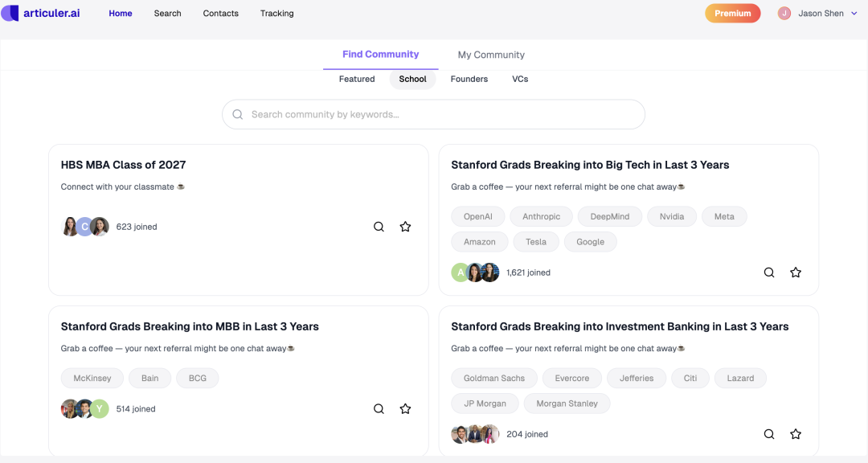The height and width of the screenshot is (463, 868).
Task: Click member avatars on HBS MBA card
Action: [85, 227]
